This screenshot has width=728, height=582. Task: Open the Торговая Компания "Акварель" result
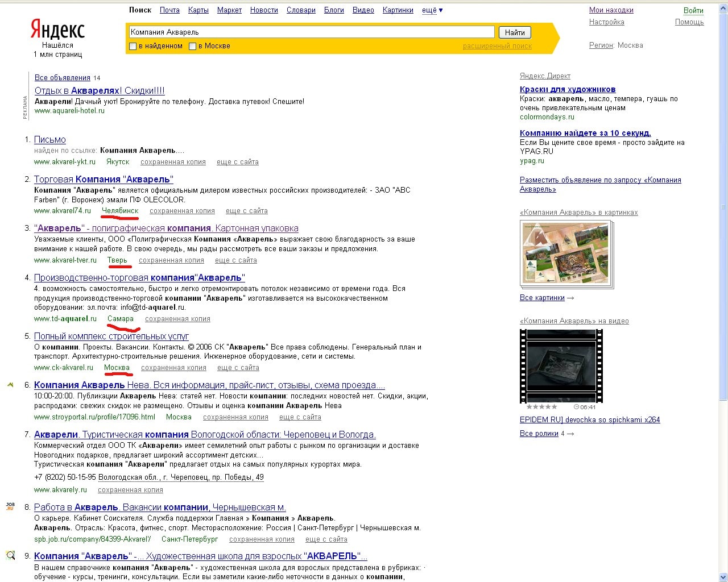pyautogui.click(x=104, y=179)
